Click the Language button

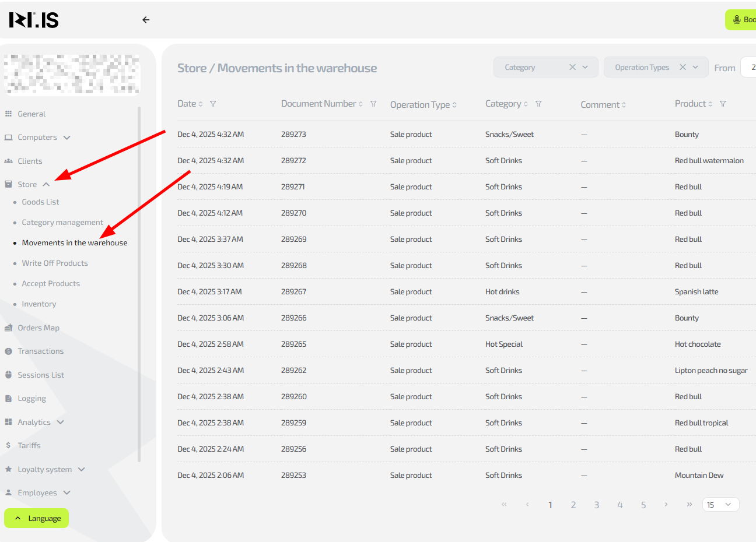point(37,518)
